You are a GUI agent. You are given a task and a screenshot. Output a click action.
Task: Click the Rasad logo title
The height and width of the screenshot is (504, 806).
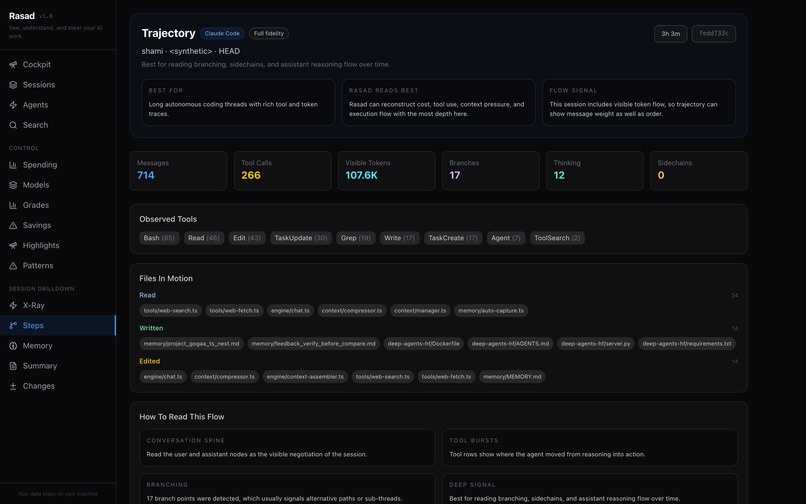(x=22, y=16)
